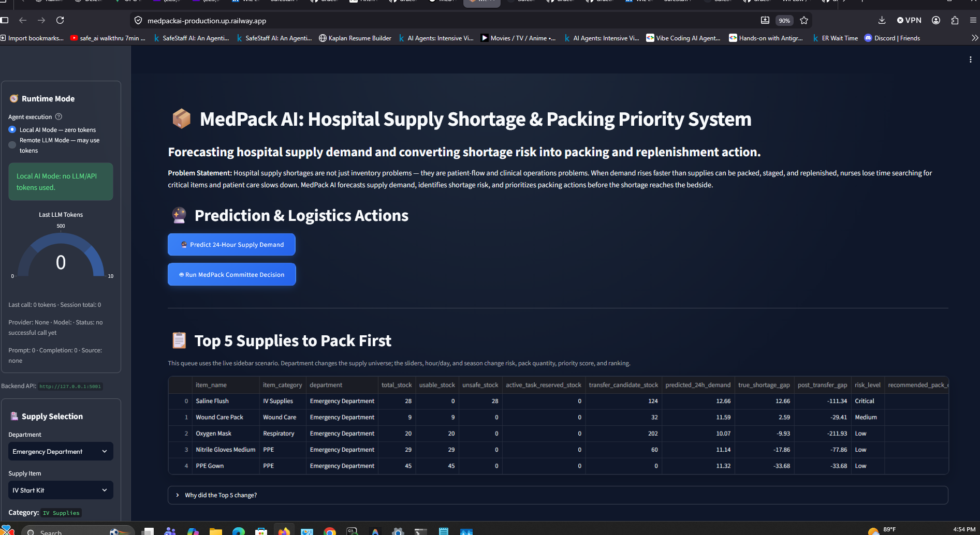Bookmark this page with the star icon
The width and height of the screenshot is (980, 535).
[x=804, y=20]
